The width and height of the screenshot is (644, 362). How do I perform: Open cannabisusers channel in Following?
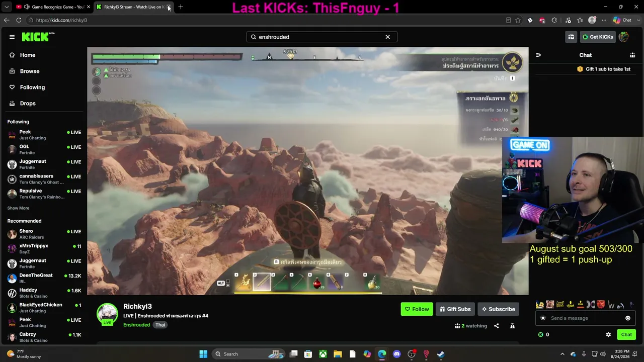(43, 179)
